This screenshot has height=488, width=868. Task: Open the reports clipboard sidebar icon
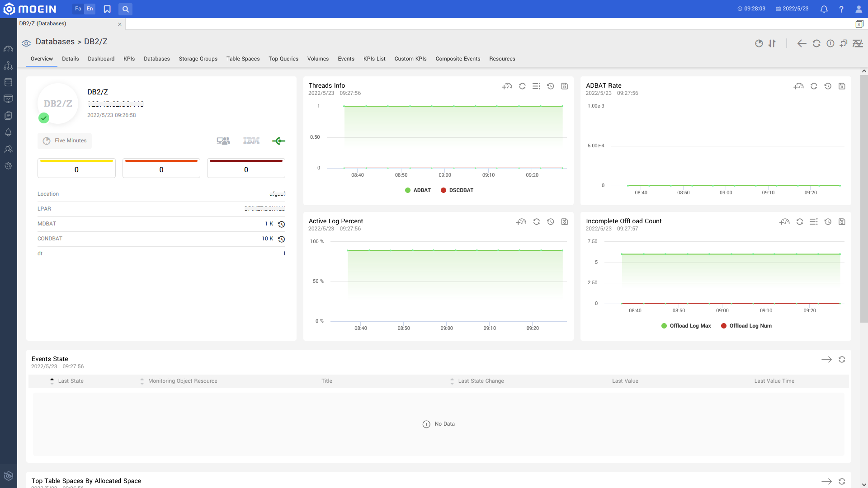click(8, 116)
